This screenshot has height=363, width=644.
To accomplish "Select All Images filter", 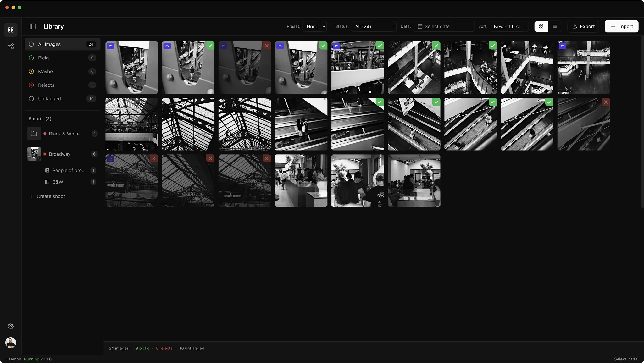I will 62,44.
